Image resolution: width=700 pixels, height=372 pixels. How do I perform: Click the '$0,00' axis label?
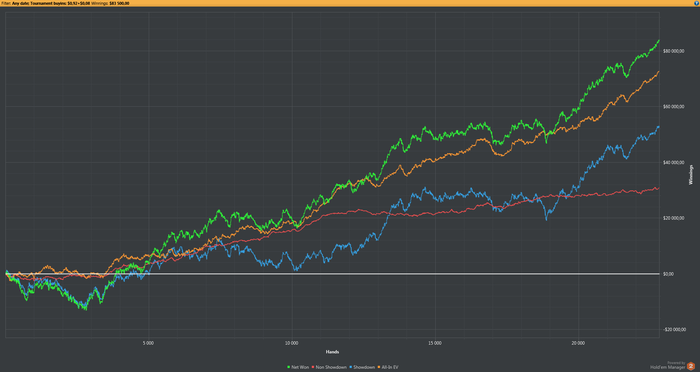tap(669, 274)
